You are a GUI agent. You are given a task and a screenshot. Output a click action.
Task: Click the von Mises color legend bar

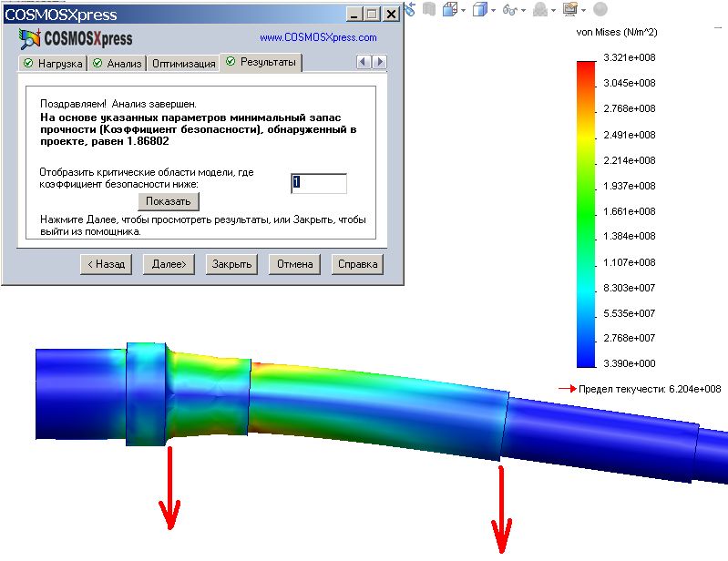(x=586, y=214)
